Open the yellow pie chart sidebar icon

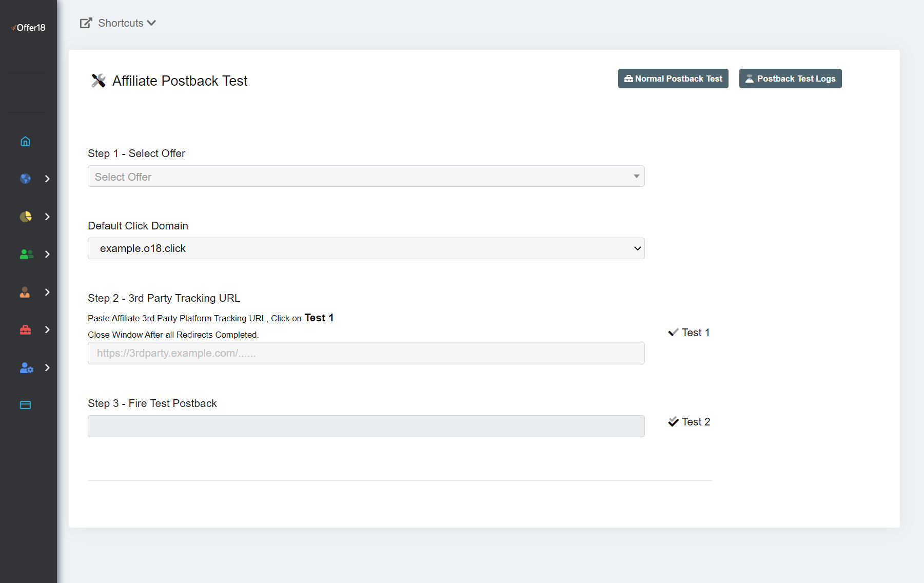pos(25,217)
